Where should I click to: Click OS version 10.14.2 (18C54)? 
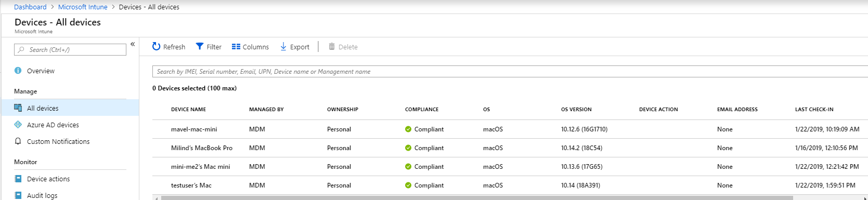[581, 148]
